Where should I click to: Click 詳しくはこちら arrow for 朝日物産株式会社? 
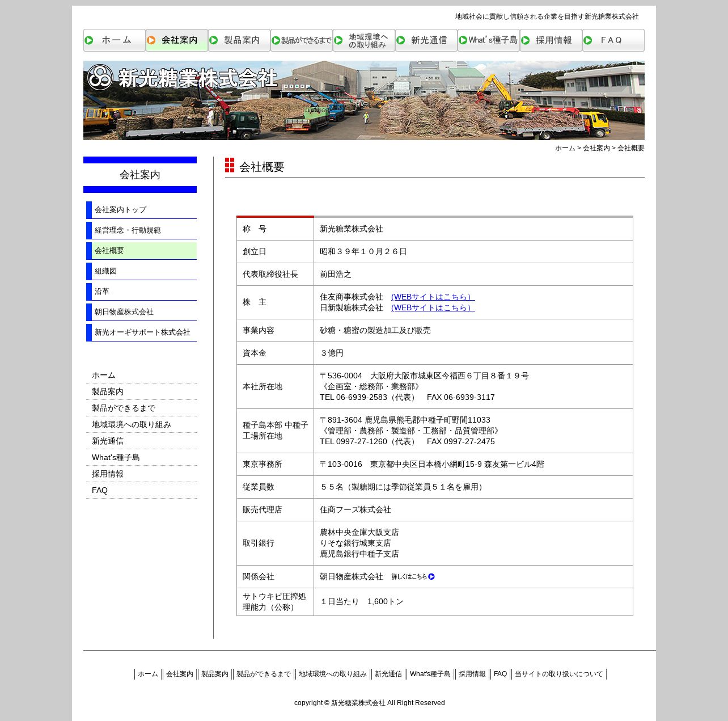coord(413,577)
